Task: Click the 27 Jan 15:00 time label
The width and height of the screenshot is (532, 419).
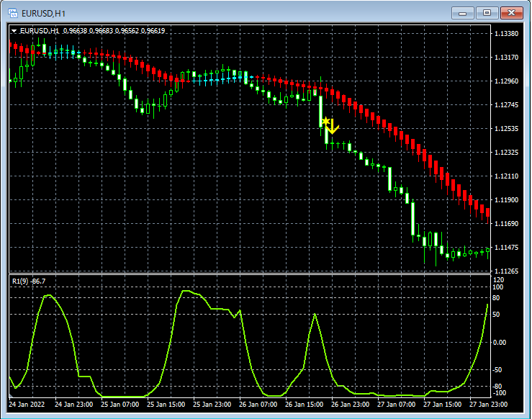Action: click(443, 405)
